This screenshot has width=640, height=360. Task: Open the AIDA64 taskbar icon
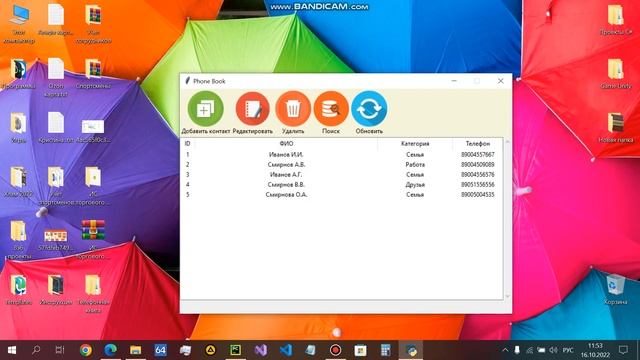pos(160,350)
